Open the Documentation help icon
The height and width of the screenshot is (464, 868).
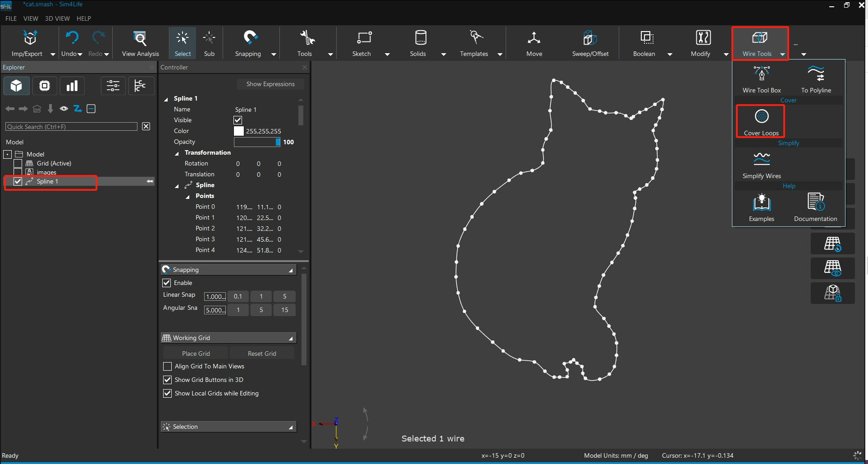(x=815, y=202)
